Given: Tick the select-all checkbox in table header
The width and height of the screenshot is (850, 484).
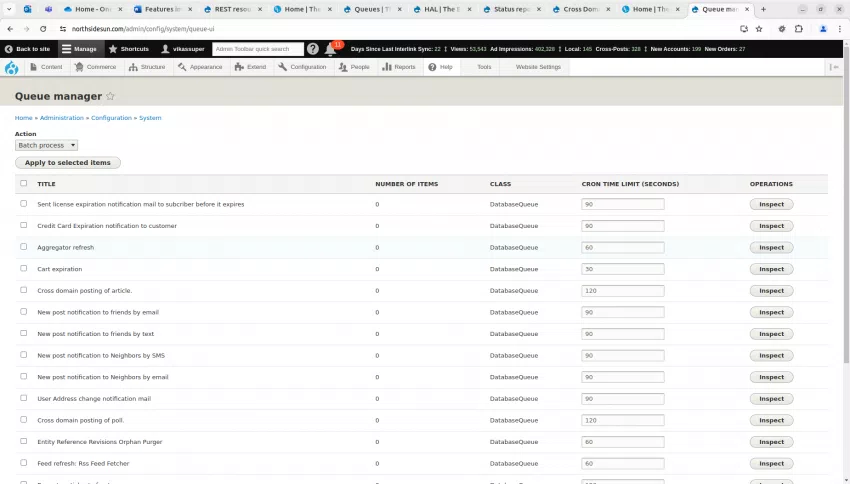Looking at the screenshot, I should tap(24, 183).
